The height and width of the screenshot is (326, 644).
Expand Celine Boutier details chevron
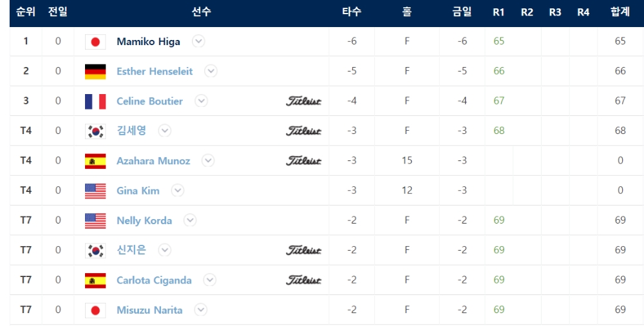201,101
